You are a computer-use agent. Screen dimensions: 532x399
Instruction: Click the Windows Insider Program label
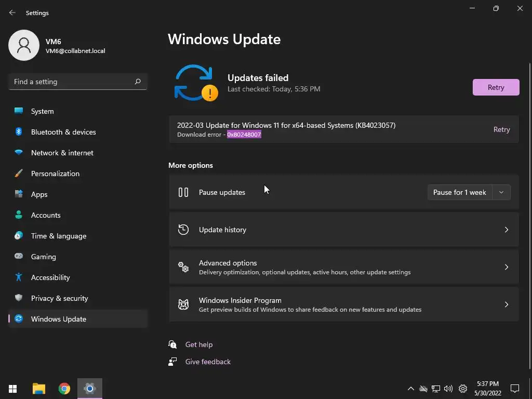click(x=240, y=300)
